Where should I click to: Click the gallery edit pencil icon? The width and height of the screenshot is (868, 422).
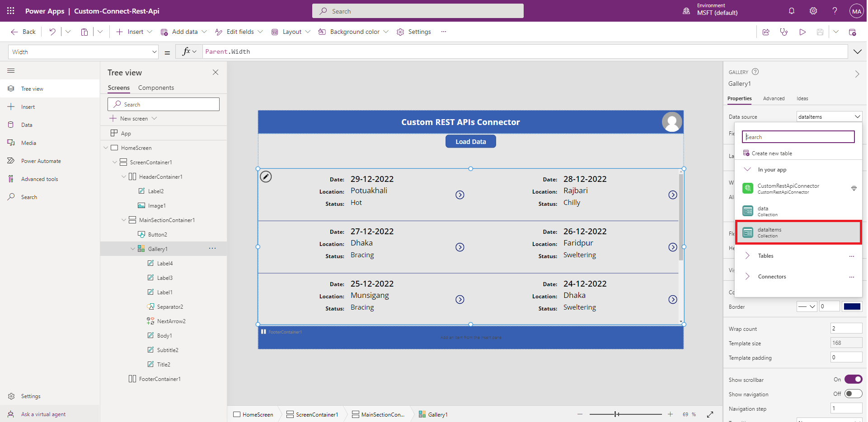[x=266, y=177]
